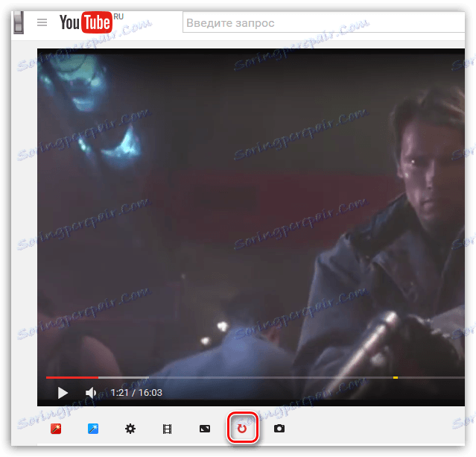Click the video time display 1:21 / 16:03
Image resolution: width=476 pixels, height=457 pixels.
[136, 393]
